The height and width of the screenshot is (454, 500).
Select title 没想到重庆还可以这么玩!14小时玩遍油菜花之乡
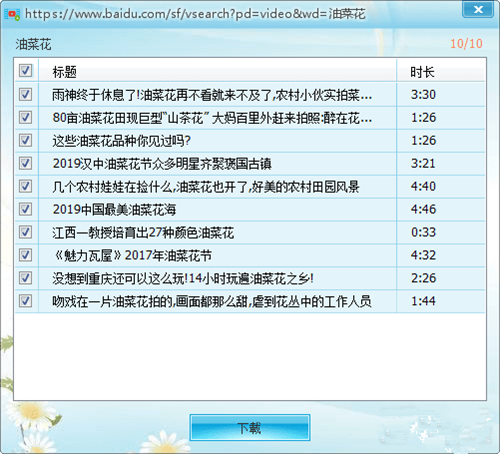click(x=183, y=279)
